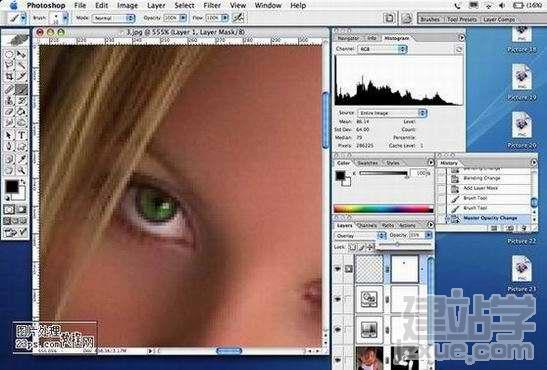
Task: Open the Window menu
Action: click(268, 6)
